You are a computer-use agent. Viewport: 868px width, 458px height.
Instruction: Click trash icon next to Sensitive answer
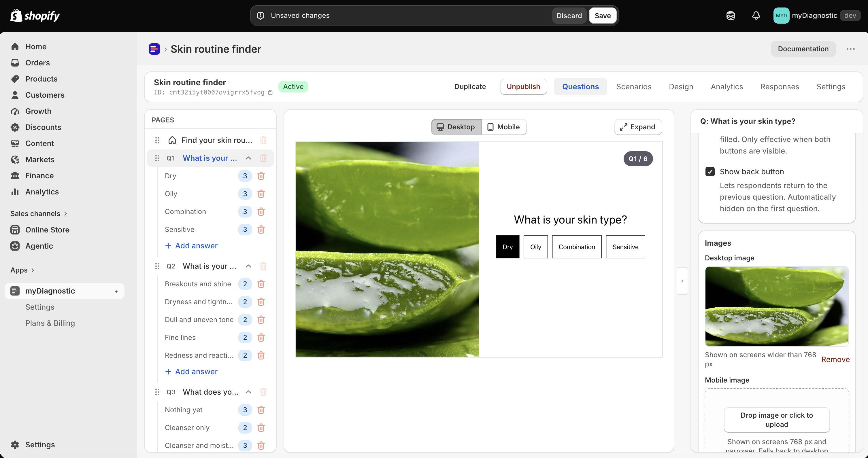(261, 229)
